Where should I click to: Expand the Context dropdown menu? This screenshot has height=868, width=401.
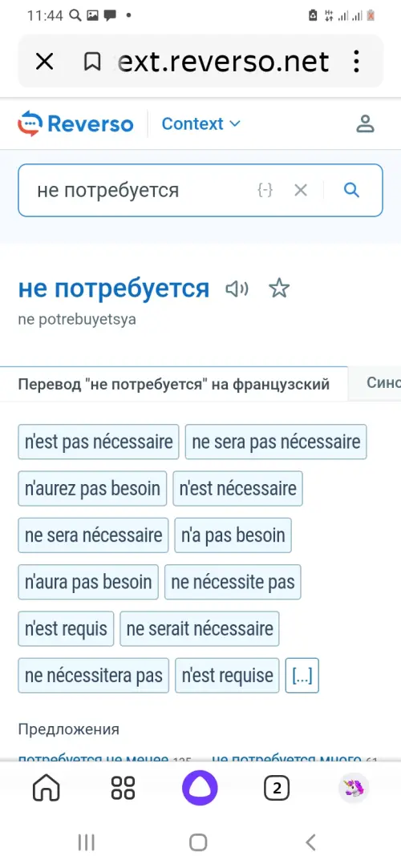point(201,123)
